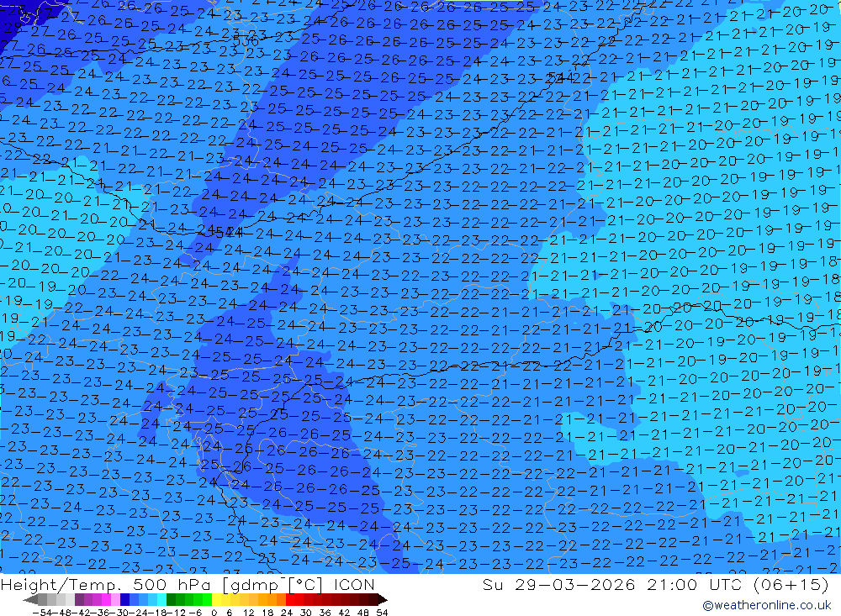Click the Su 29-03-2026 21:00 UTC timestamp

click(655, 584)
